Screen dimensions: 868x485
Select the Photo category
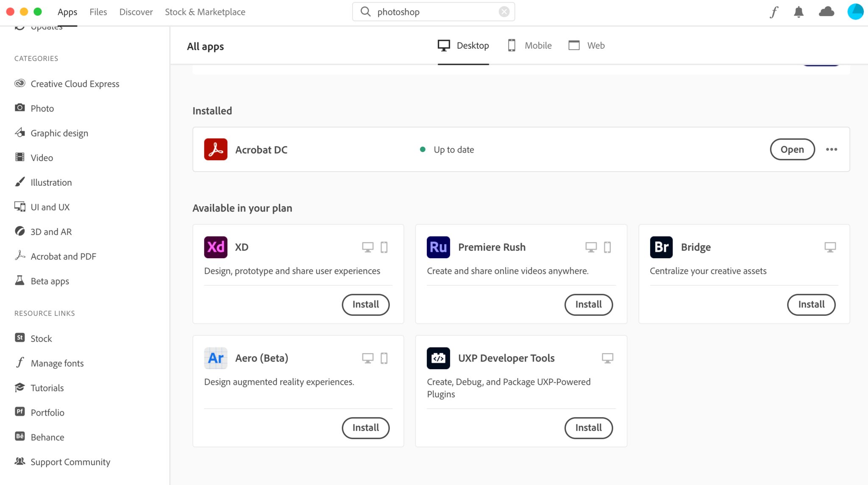[42, 108]
